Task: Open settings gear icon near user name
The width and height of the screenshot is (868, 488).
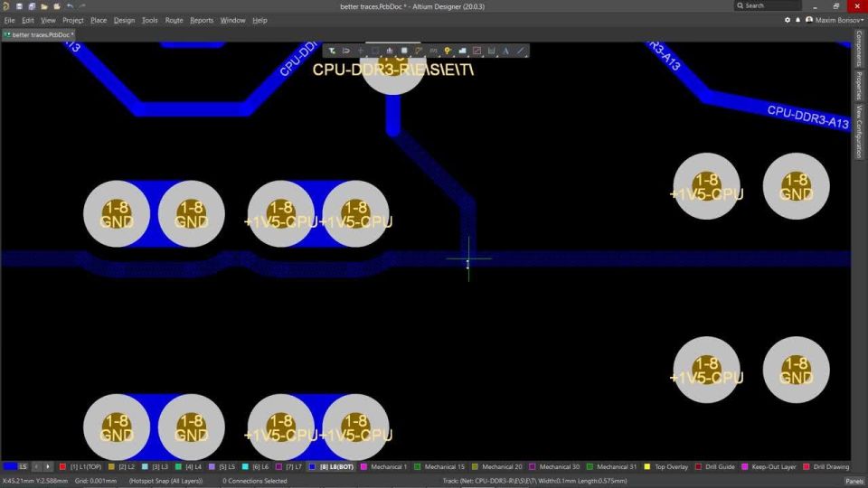Action: click(x=788, y=20)
